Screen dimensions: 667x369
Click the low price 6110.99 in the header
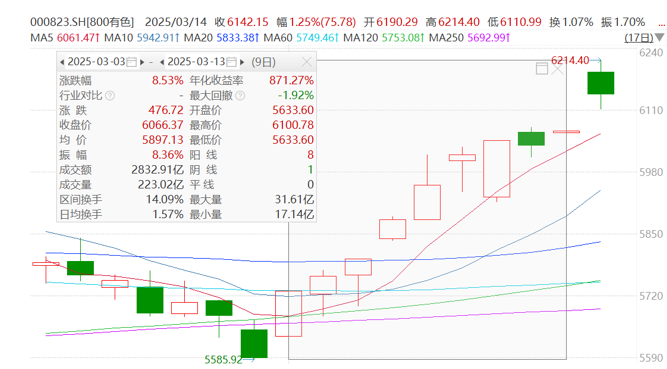pyautogui.click(x=521, y=22)
